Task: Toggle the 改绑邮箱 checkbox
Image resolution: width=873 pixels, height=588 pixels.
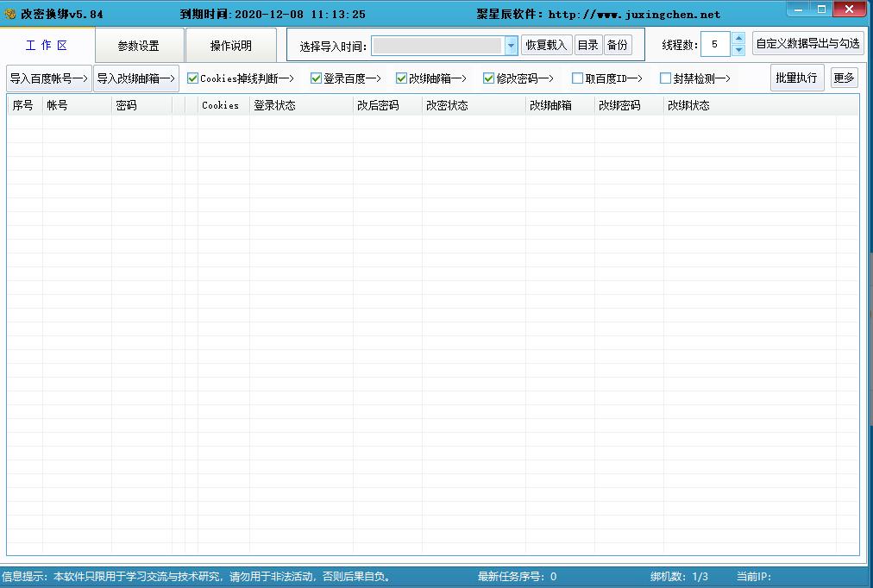Action: coord(401,78)
